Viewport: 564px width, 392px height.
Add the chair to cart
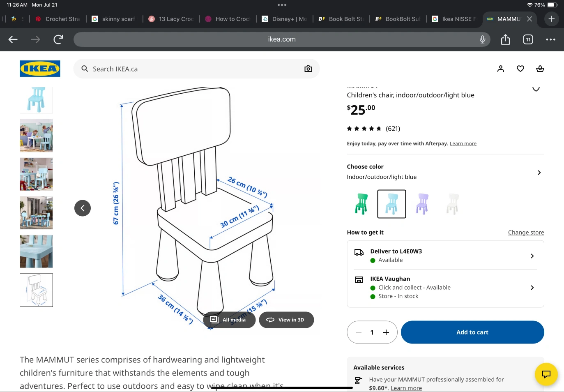pos(472,332)
